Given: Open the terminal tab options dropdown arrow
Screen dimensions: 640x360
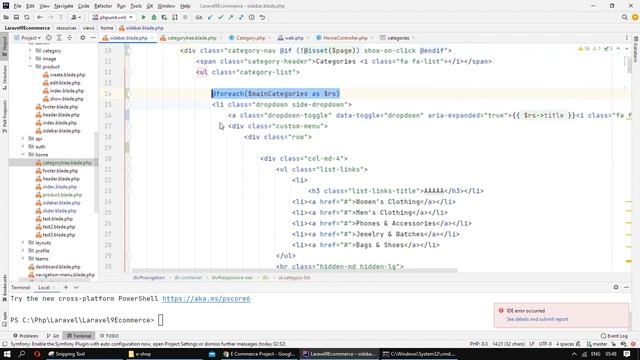Looking at the screenshot, I should click(x=76, y=287).
